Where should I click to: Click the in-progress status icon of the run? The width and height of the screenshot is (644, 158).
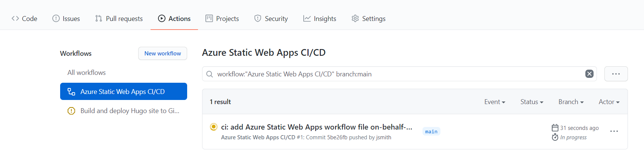(214, 127)
